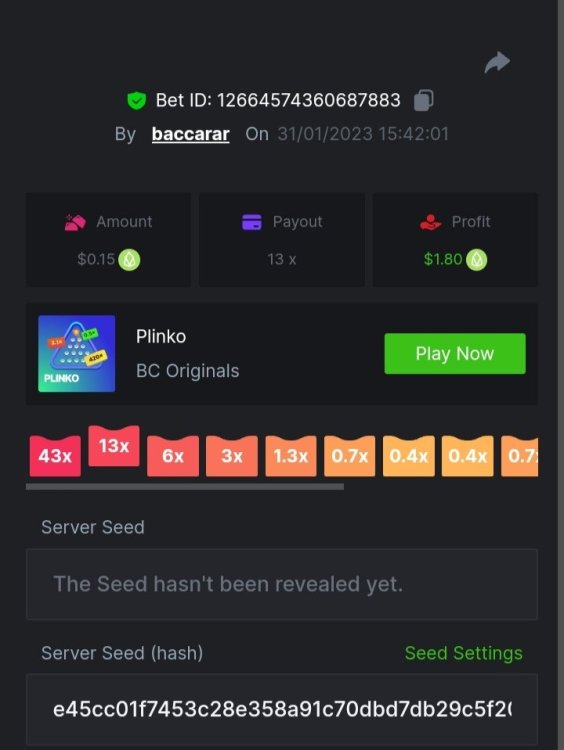
Task: Open the baccarar user profile link
Action: (x=190, y=134)
